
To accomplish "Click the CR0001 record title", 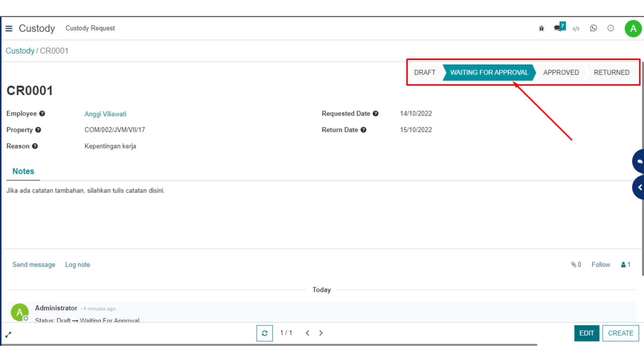I will click(30, 90).
